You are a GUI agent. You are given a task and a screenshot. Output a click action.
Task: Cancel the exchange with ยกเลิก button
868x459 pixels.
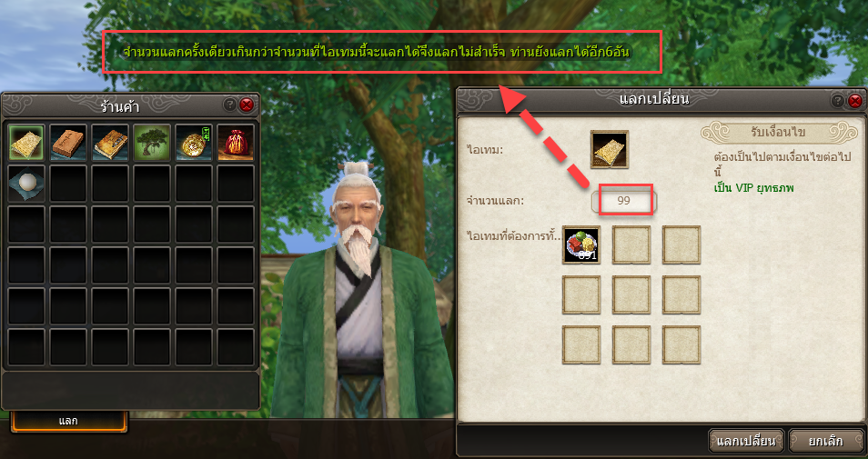point(825,442)
